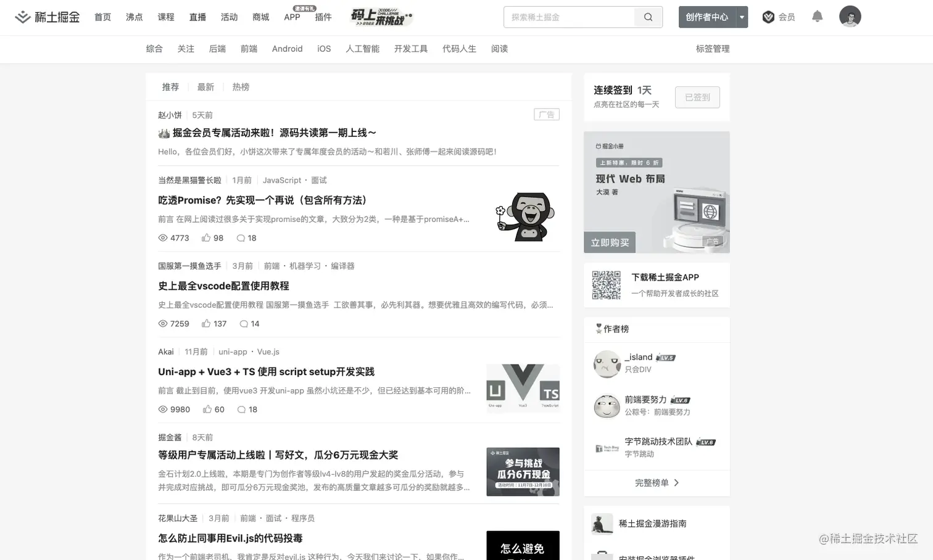Click the 下载稀土掘金APP QR code
Image resolution: width=933 pixels, height=560 pixels.
point(606,285)
